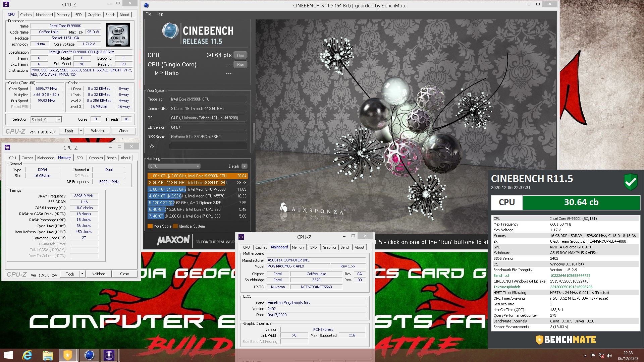Select ranking entry 1 with score 30.64
The width and height of the screenshot is (644, 362).
(198, 176)
